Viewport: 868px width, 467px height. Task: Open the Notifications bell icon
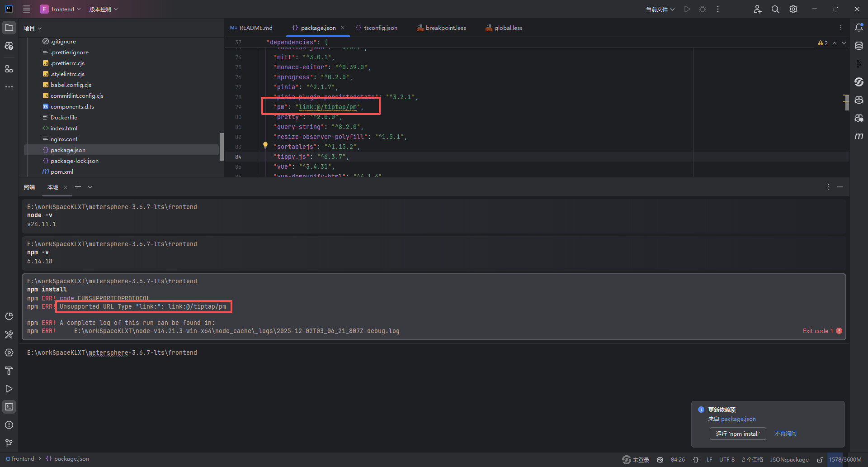point(859,28)
